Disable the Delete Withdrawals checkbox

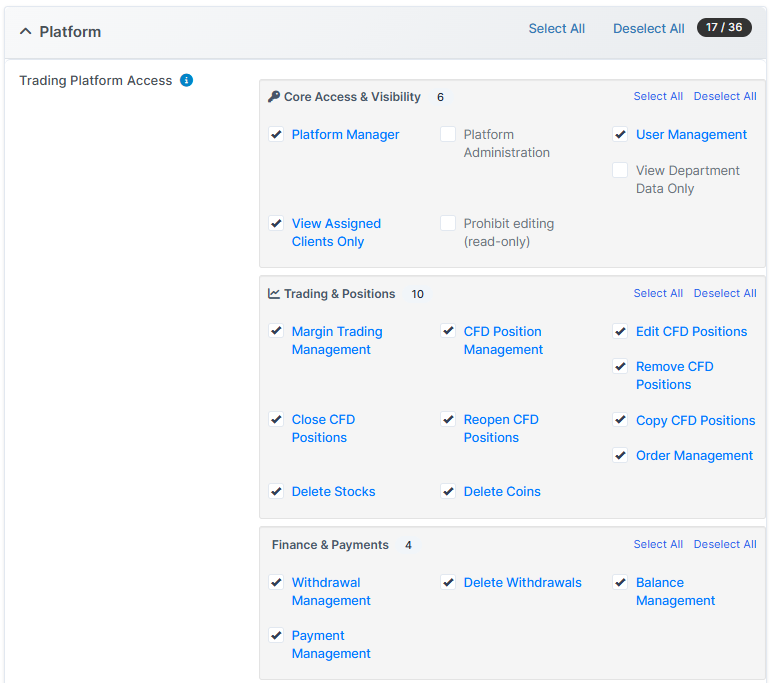(448, 582)
